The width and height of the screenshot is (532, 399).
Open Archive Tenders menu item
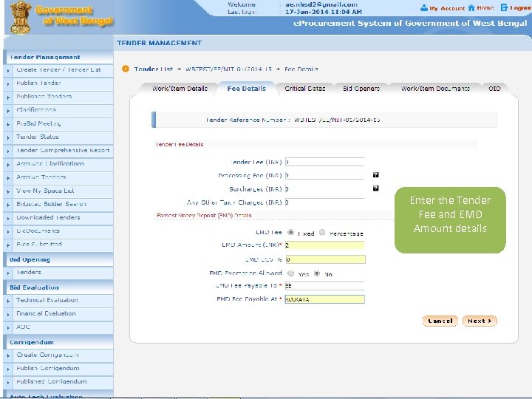[41, 177]
